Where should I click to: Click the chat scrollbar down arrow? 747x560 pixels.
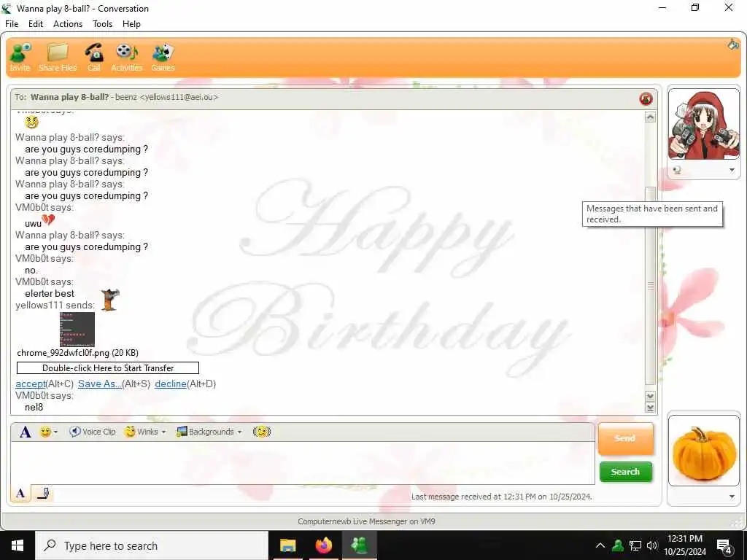(x=650, y=396)
